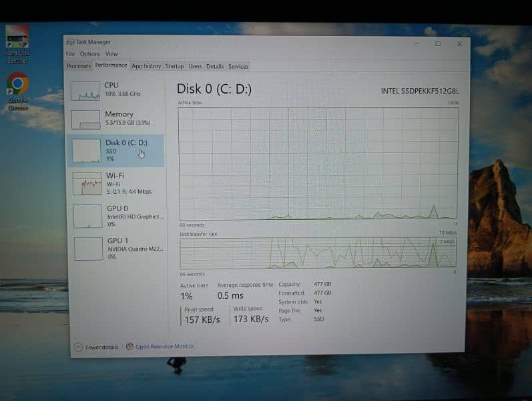532x401 pixels.
Task: Open Resource Monitor link
Action: [165, 346]
